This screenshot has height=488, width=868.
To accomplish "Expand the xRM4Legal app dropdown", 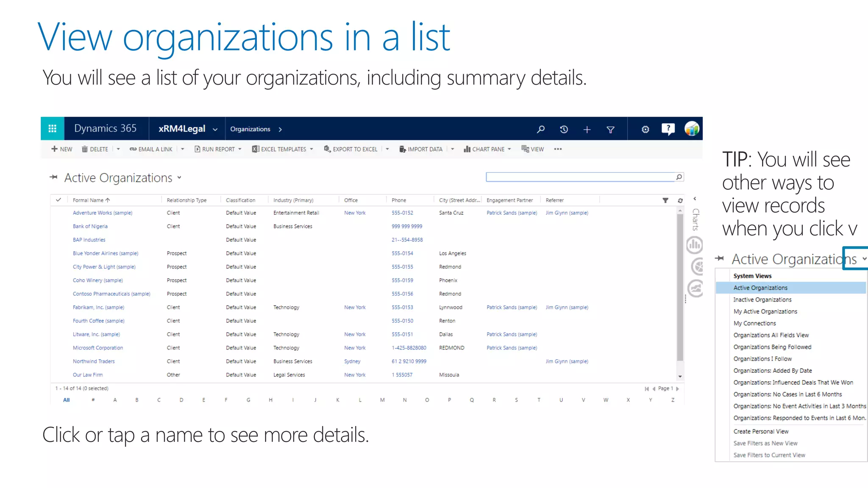I will coord(215,130).
